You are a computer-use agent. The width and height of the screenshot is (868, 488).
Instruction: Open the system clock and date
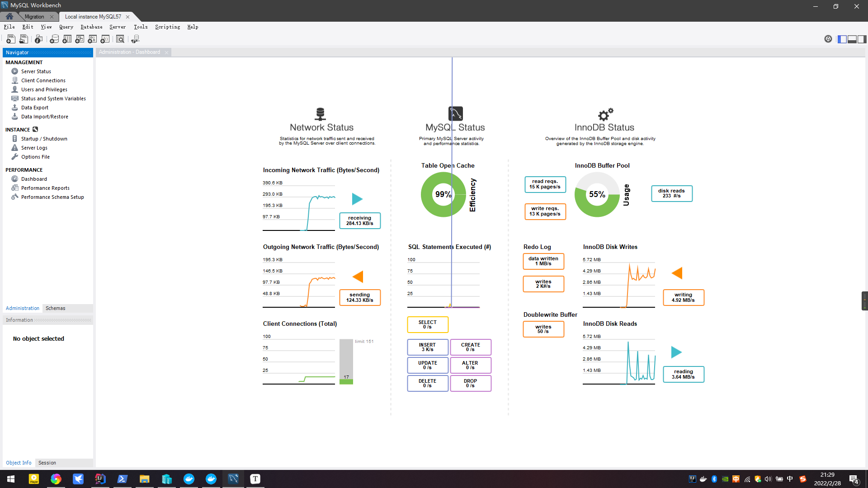827,479
